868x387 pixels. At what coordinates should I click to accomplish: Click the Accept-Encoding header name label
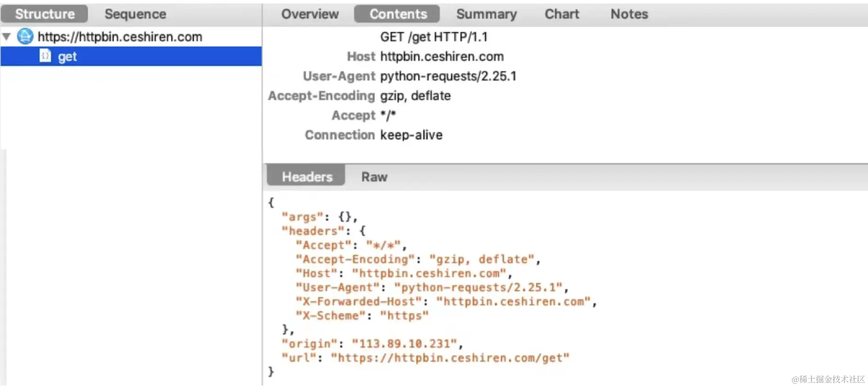pyautogui.click(x=321, y=96)
